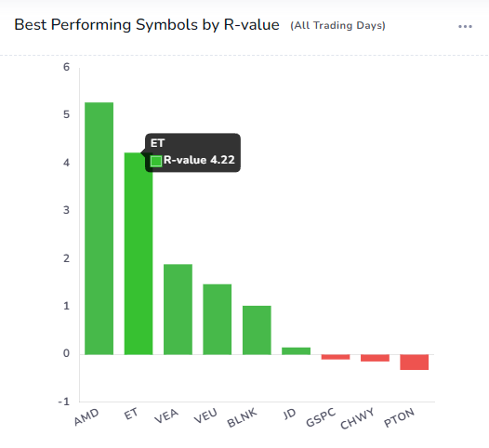
Task: Click the red GSPC bar
Action: [x=336, y=357]
